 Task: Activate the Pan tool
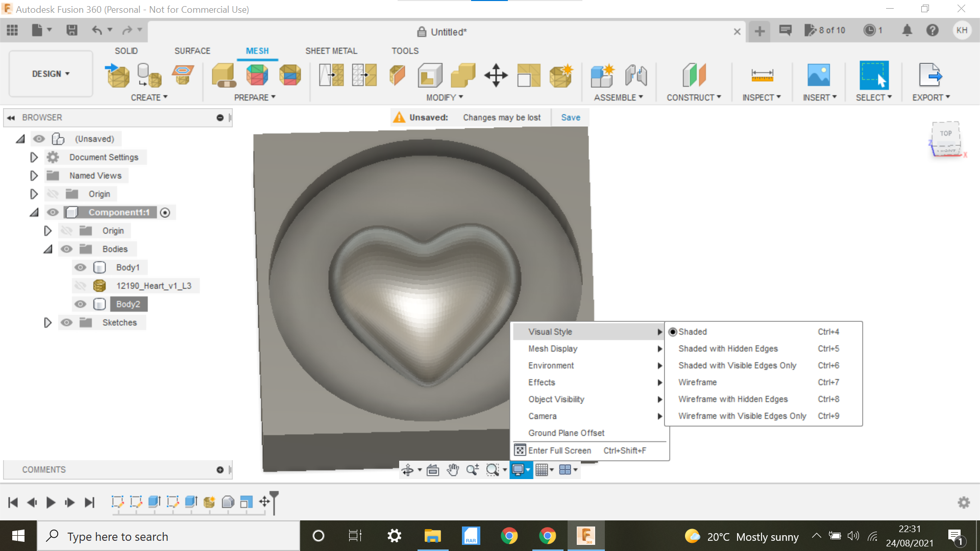(452, 470)
